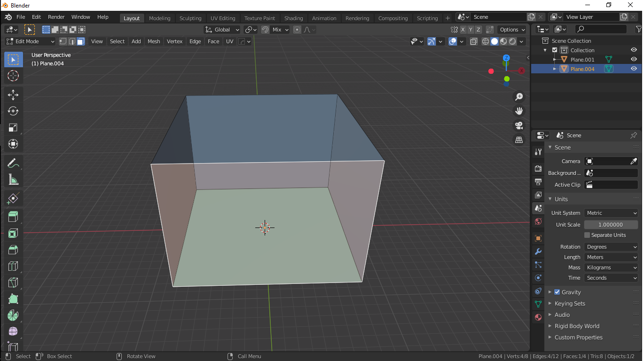Open the Unit System dropdown
Viewport: 644px width, 361px height.
pyautogui.click(x=611, y=213)
